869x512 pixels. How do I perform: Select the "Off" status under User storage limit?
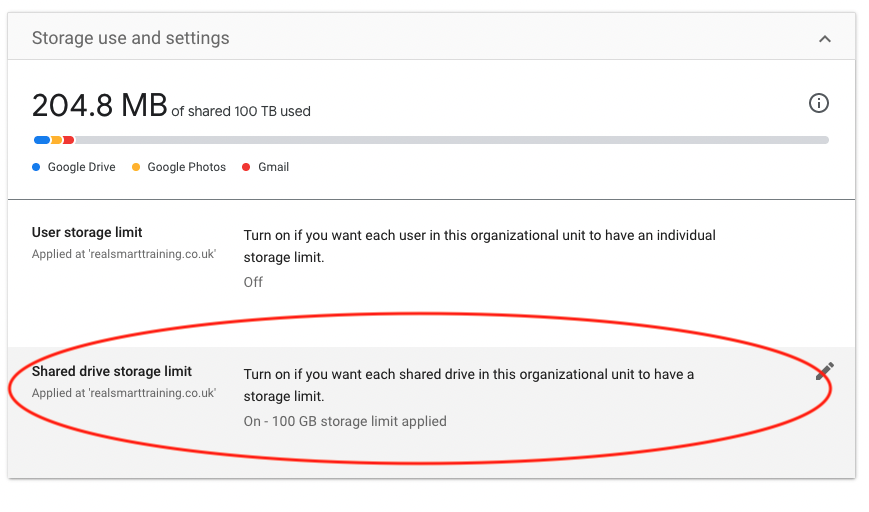pos(253,282)
